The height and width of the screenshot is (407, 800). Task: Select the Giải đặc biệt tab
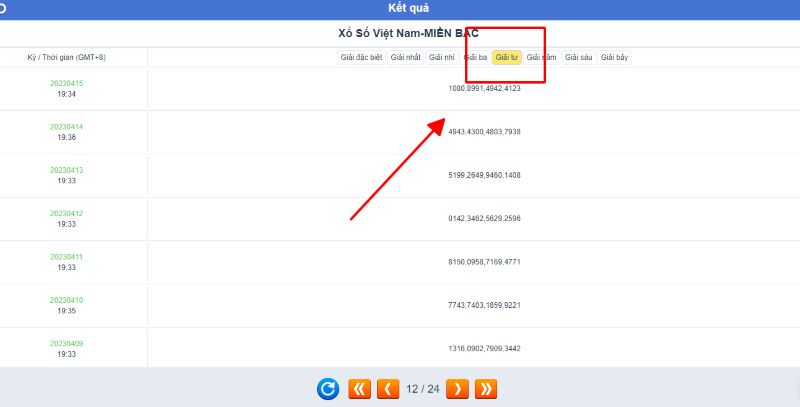361,58
